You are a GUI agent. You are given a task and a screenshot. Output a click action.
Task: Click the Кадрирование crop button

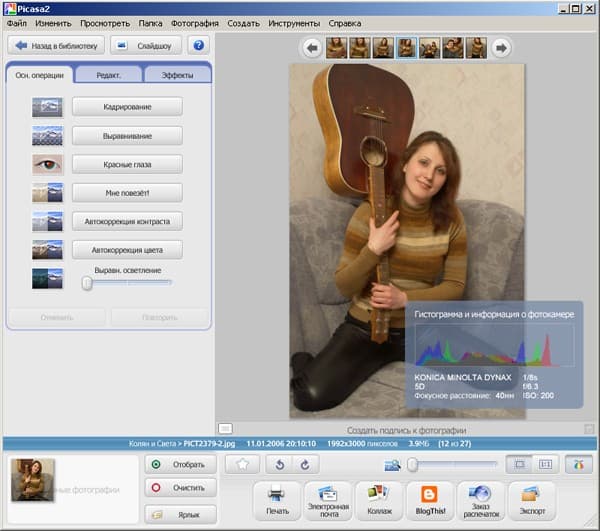[x=126, y=106]
